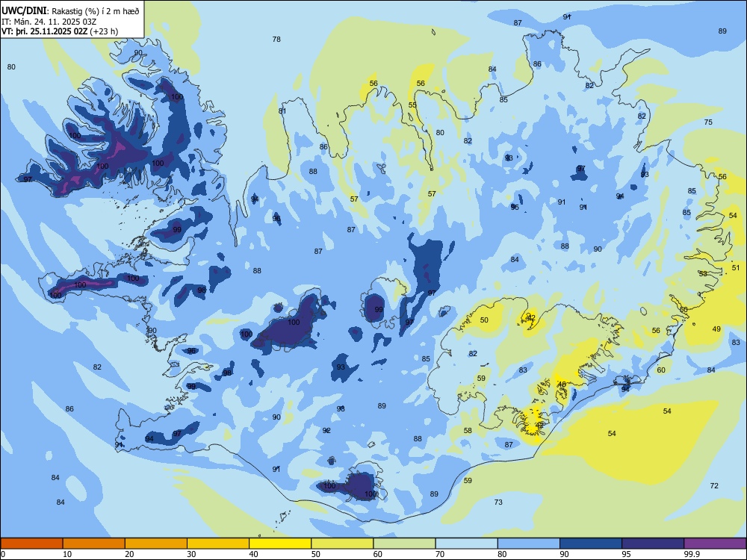Image resolution: width=747 pixels, height=560 pixels.
Task: Click the dark blue 90–95 legend swatch
Action: pos(591,544)
